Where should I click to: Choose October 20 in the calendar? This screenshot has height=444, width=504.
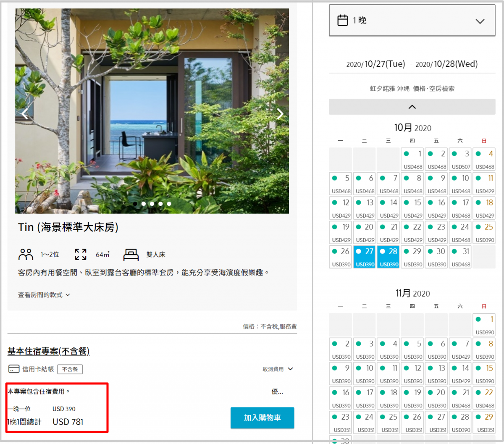point(364,232)
